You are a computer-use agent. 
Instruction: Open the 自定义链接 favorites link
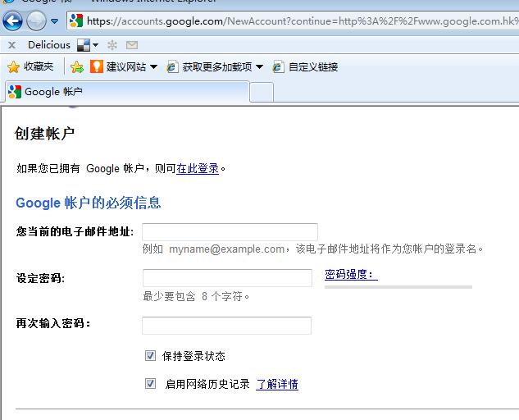[x=305, y=67]
